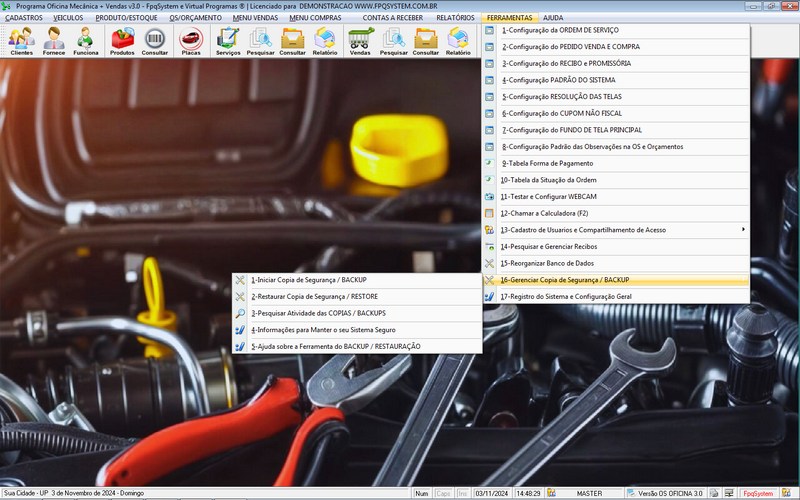Click the Produtos toolbox icon

[123, 41]
